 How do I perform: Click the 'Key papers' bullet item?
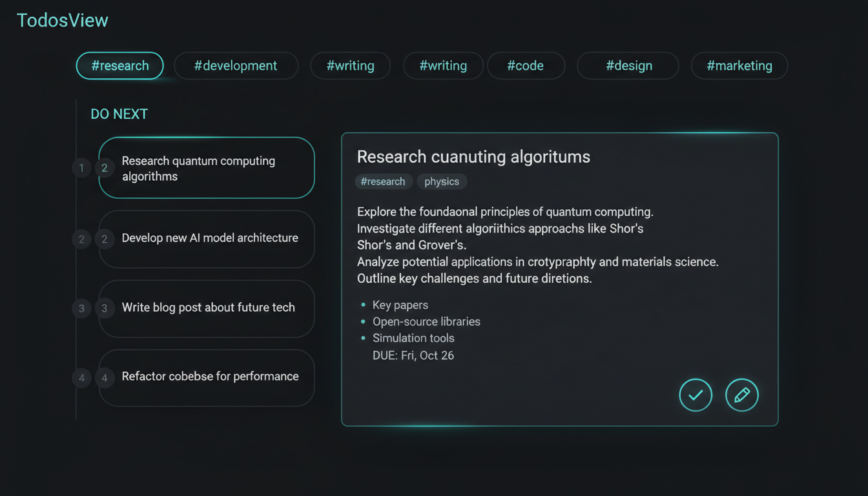coord(400,305)
